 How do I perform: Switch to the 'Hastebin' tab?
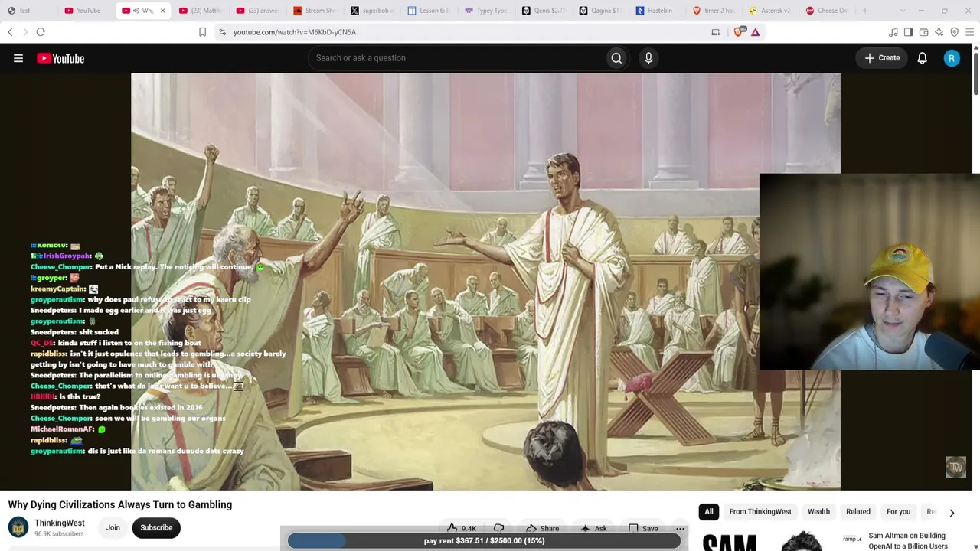[657, 11]
